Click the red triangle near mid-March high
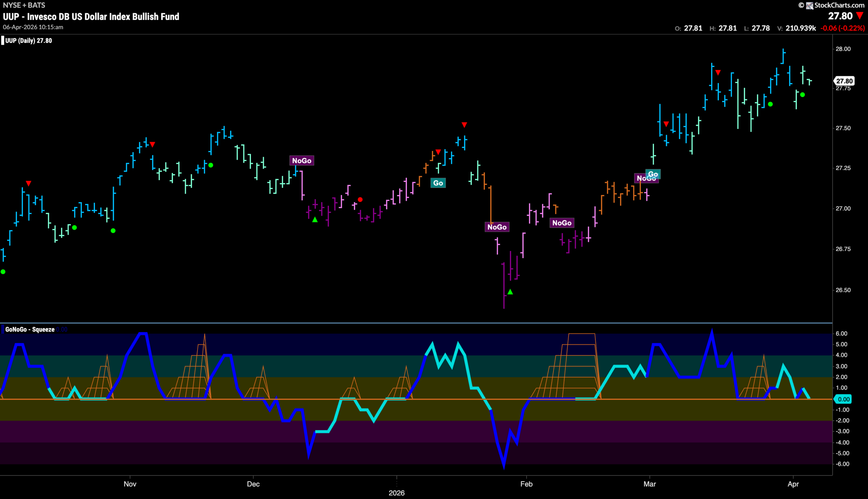Screen dimensions: 868x499 (718, 72)
